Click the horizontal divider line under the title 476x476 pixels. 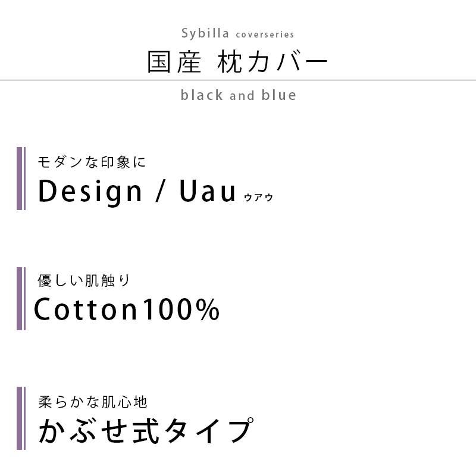pos(238,80)
